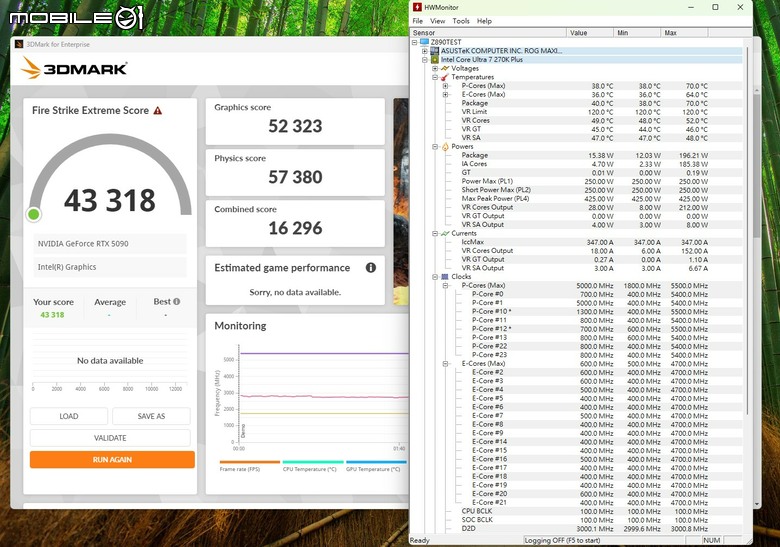Collapse the Clocks section
The width and height of the screenshot is (780, 547).
coord(435,276)
